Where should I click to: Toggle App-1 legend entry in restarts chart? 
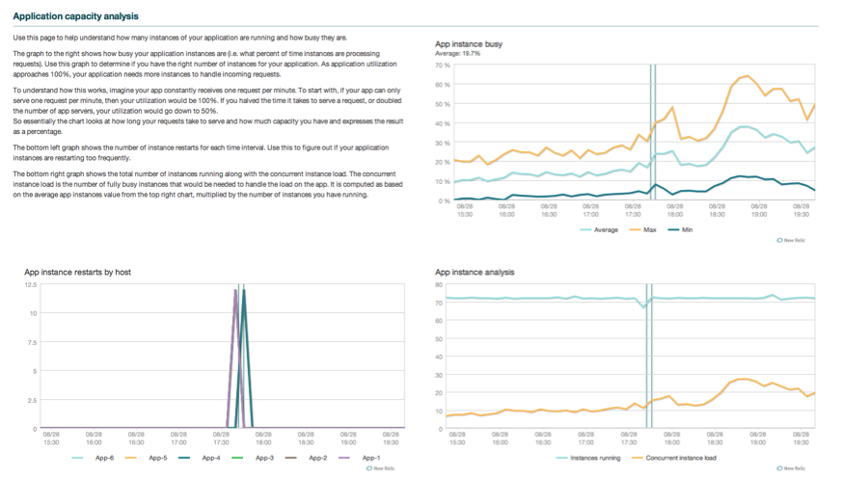tap(359, 458)
